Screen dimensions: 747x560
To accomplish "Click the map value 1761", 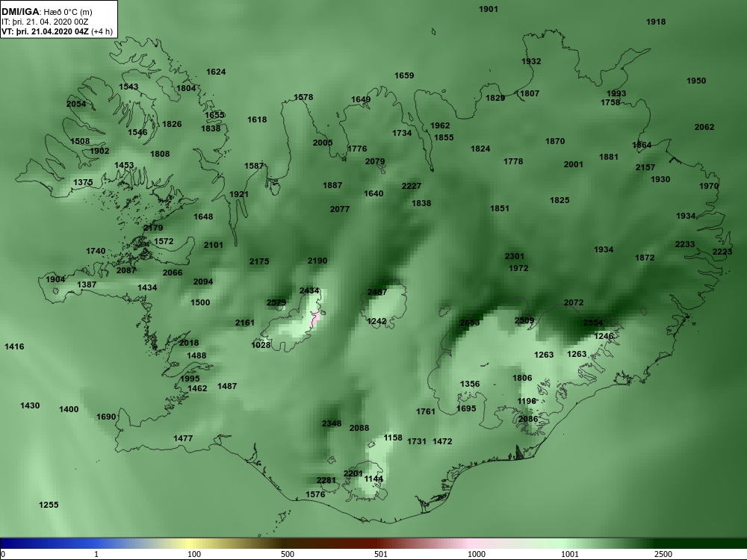I will point(426,411).
